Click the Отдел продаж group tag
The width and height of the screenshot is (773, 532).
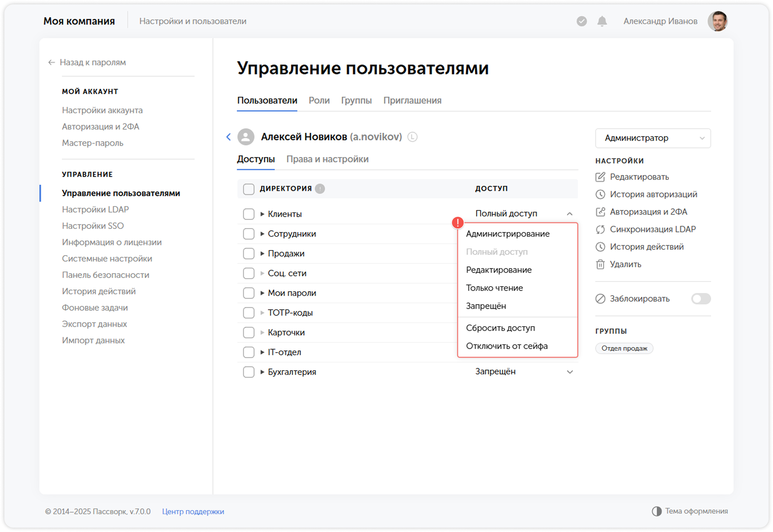click(x=624, y=348)
